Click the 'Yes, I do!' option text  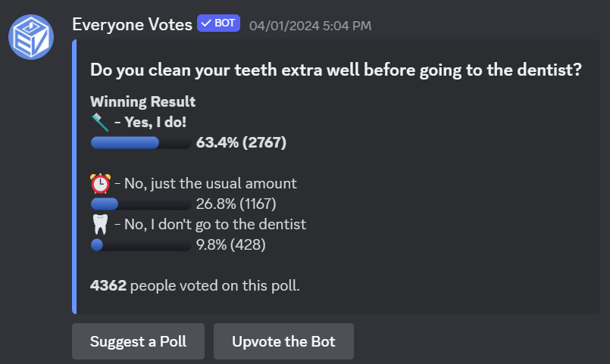pyautogui.click(x=149, y=122)
